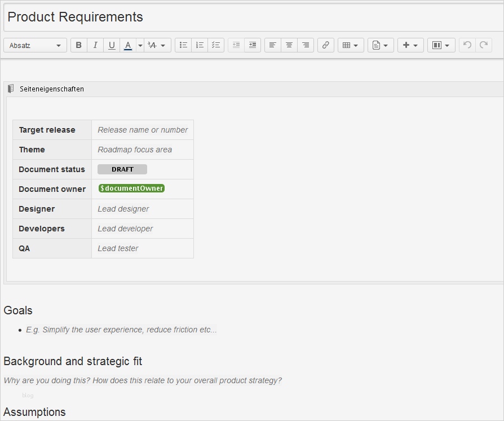This screenshot has width=504, height=421.
Task: Insert a bullet list
Action: [x=183, y=45]
